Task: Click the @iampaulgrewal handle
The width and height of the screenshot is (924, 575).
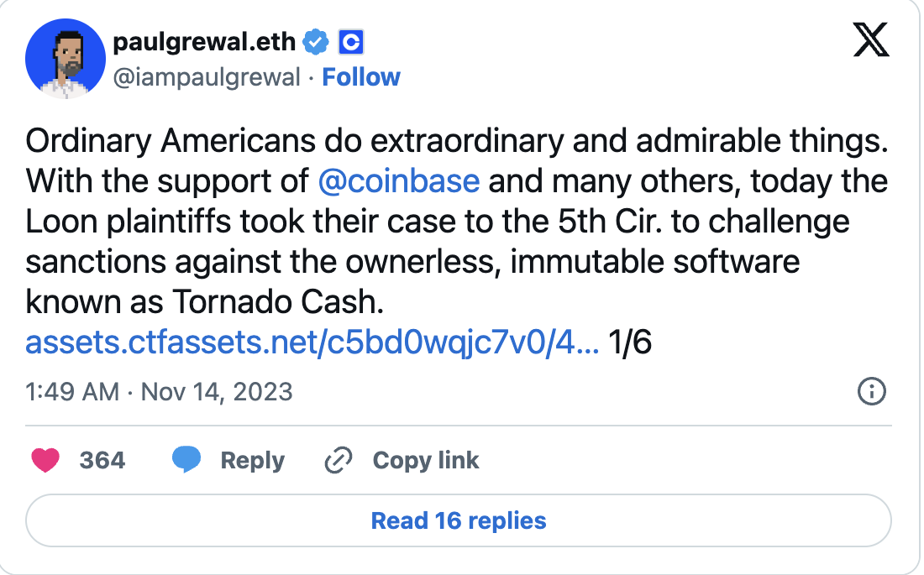Action: pyautogui.click(x=206, y=77)
